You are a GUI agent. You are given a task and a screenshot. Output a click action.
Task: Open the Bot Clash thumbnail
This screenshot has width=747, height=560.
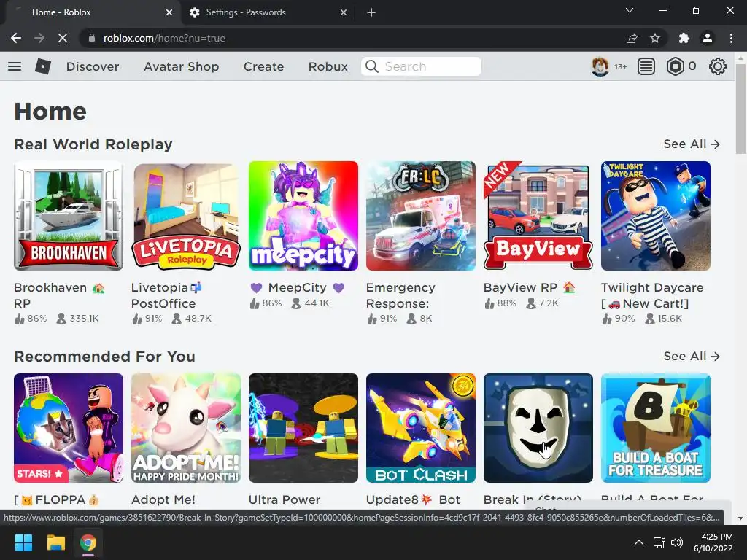point(421,428)
